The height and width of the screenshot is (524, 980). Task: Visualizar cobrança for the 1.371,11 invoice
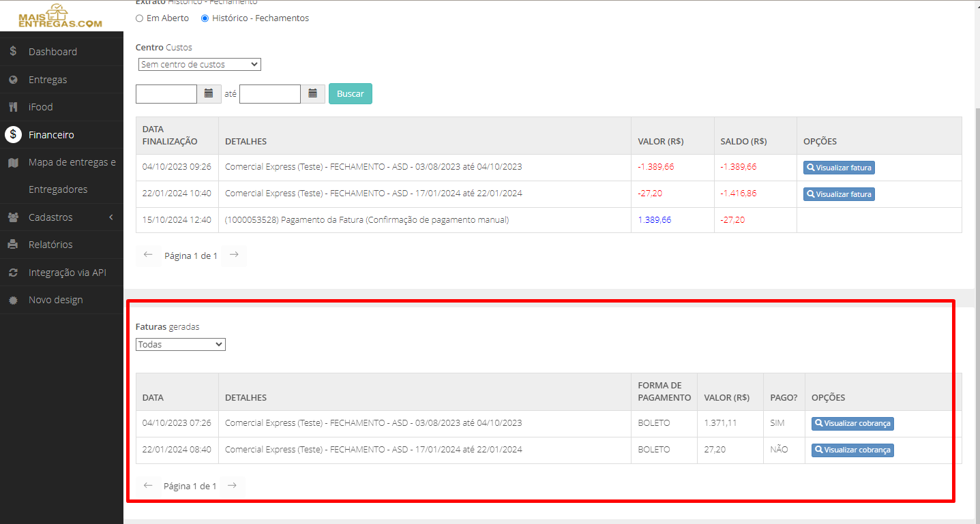pyautogui.click(x=852, y=423)
